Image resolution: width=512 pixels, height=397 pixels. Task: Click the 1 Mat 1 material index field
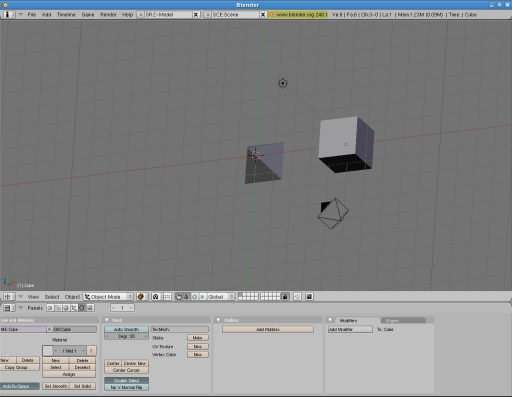point(69,351)
